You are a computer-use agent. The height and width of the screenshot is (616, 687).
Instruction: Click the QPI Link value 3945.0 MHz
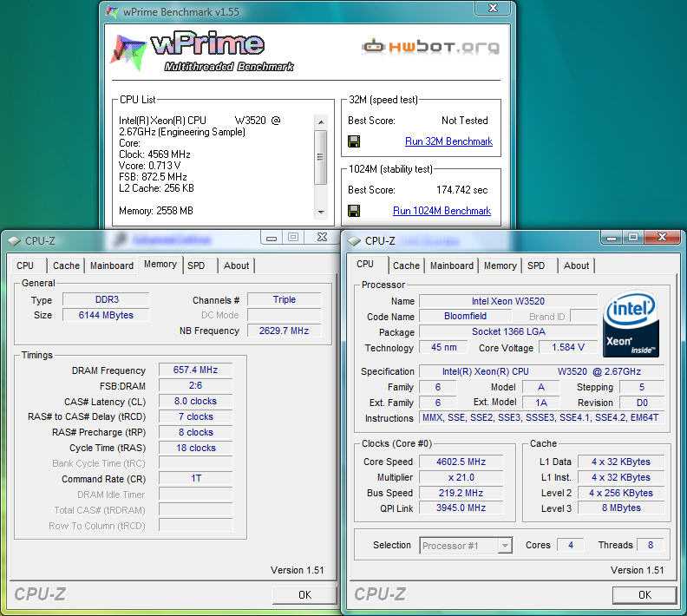coord(461,508)
